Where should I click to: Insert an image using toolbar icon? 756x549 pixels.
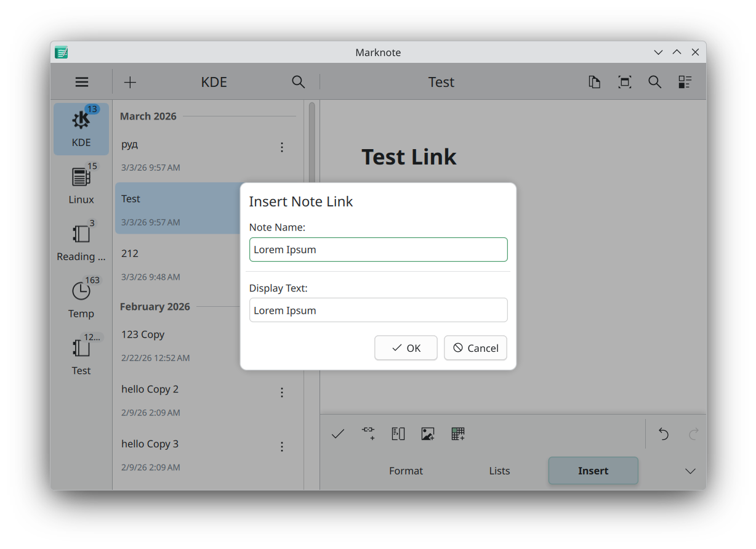tap(428, 434)
